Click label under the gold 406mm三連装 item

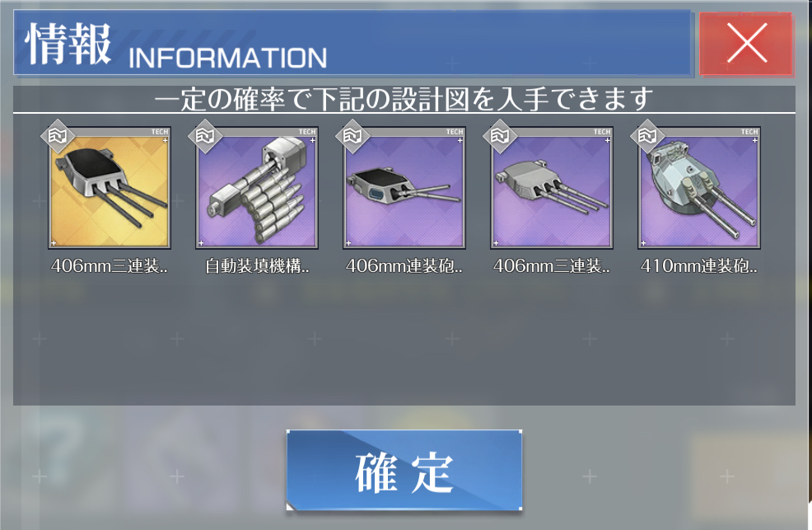[x=110, y=266]
